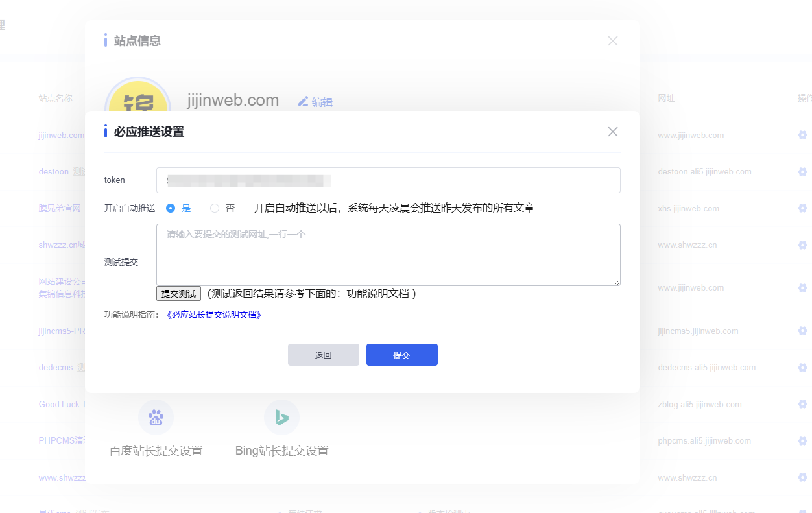Open the Bing logo icon

[281, 417]
